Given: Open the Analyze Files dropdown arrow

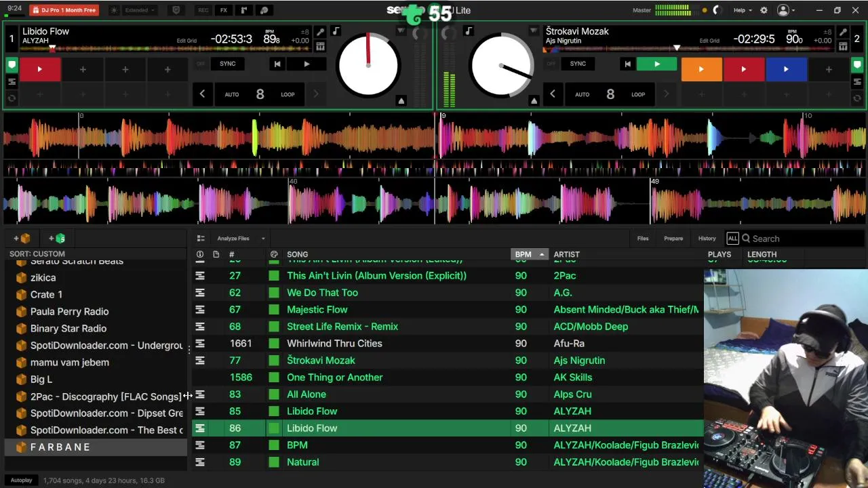Looking at the screenshot, I should [263, 239].
